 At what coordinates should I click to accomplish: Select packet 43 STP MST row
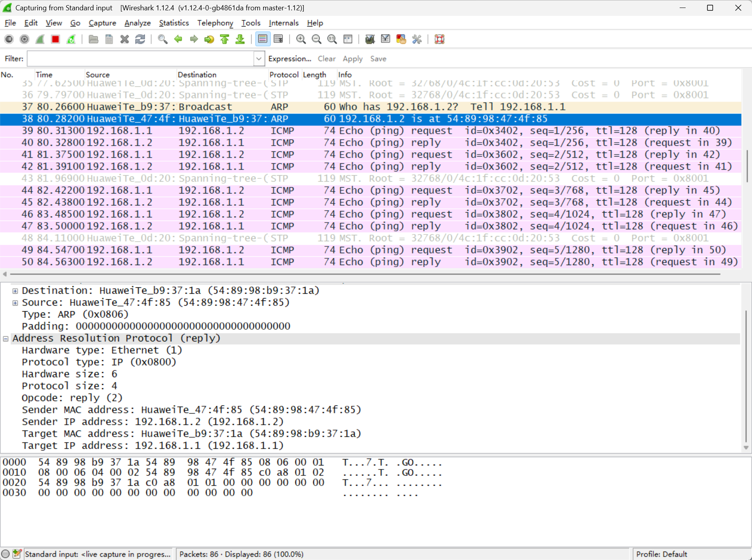371,178
